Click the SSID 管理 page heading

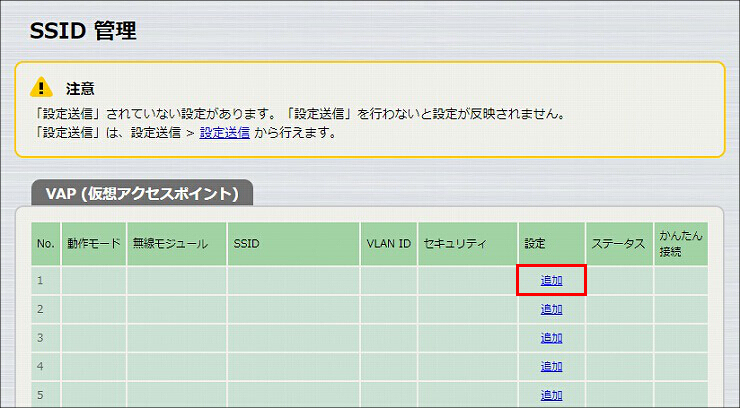click(x=83, y=31)
